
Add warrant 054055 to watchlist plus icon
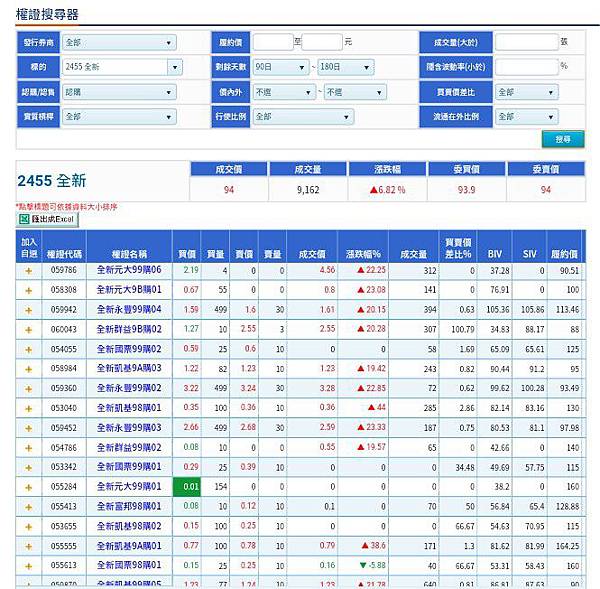tap(29, 350)
